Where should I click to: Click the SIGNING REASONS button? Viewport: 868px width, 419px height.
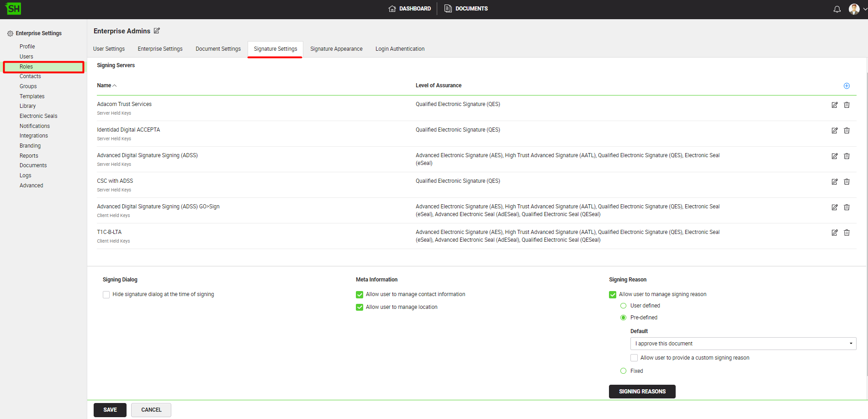coord(642,392)
